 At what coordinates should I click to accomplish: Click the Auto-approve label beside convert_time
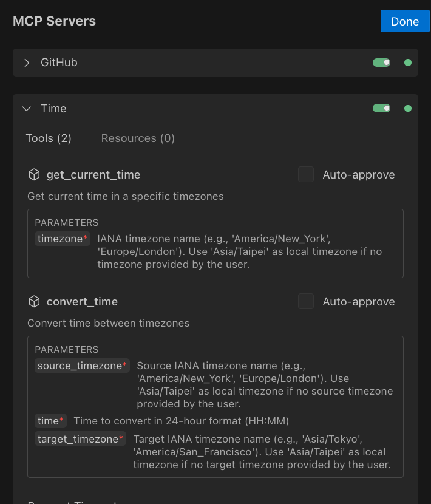pos(358,302)
